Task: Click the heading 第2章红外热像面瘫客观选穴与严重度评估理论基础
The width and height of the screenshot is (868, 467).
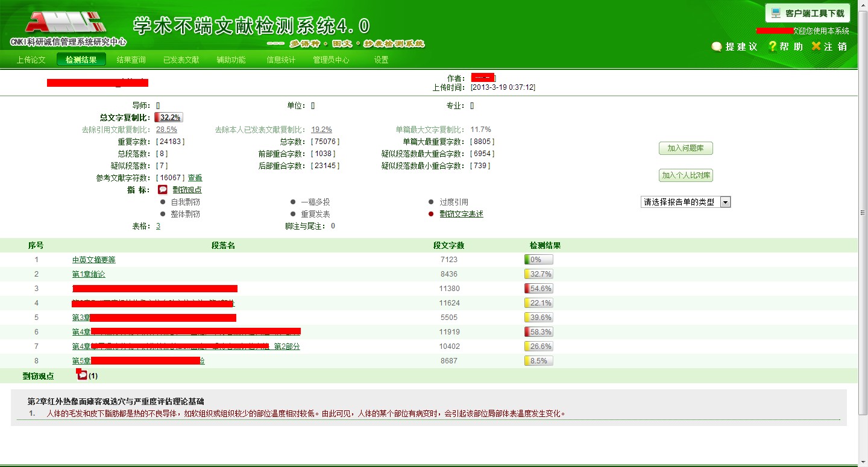Action: click(116, 401)
